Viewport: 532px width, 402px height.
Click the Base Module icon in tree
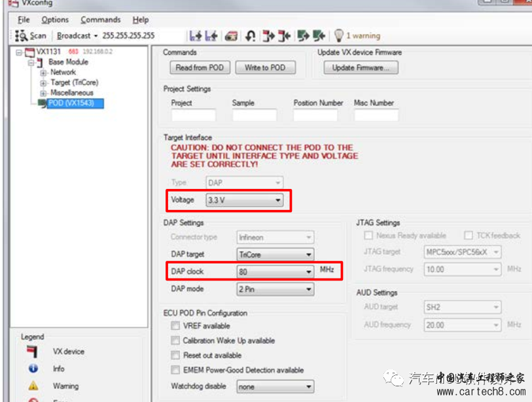(x=40, y=62)
